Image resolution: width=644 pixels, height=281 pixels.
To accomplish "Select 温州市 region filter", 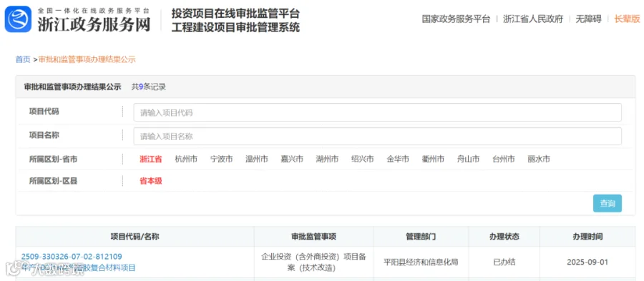I will click(x=257, y=159).
